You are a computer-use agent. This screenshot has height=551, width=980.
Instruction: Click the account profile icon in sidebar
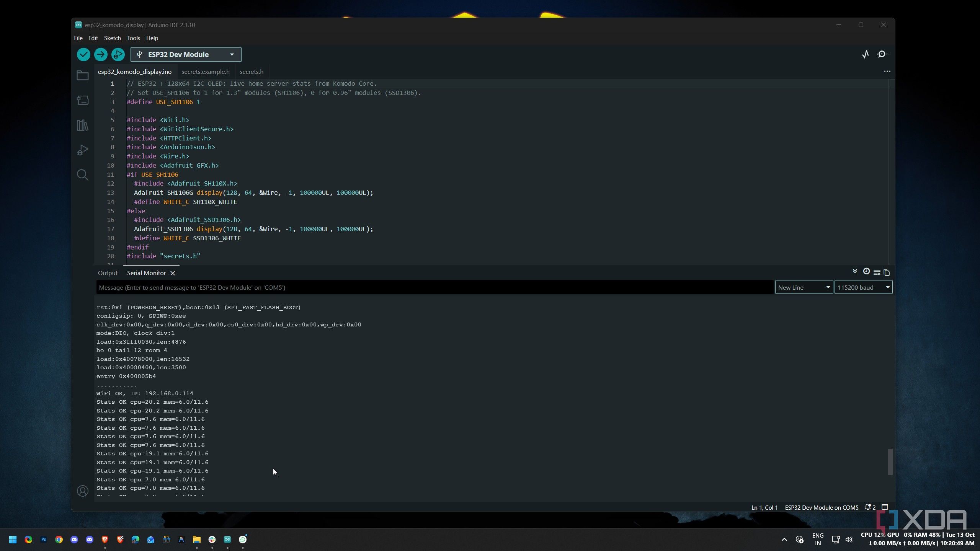[83, 491]
